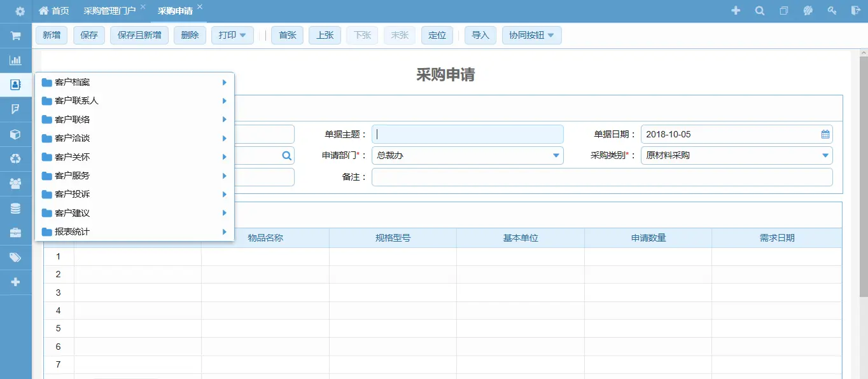This screenshot has height=379, width=868.
Task: Click the 导入 button
Action: [x=480, y=36]
